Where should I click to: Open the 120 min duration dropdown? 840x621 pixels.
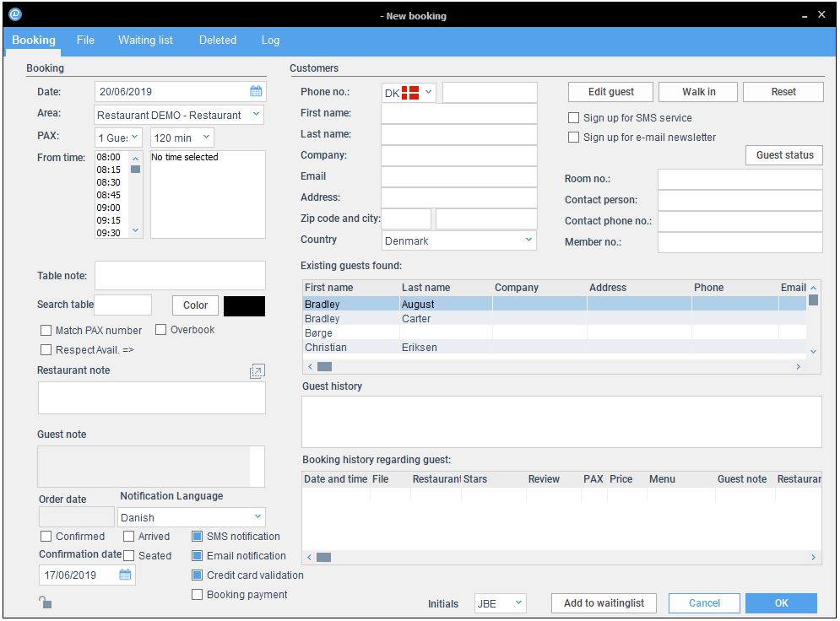(182, 138)
